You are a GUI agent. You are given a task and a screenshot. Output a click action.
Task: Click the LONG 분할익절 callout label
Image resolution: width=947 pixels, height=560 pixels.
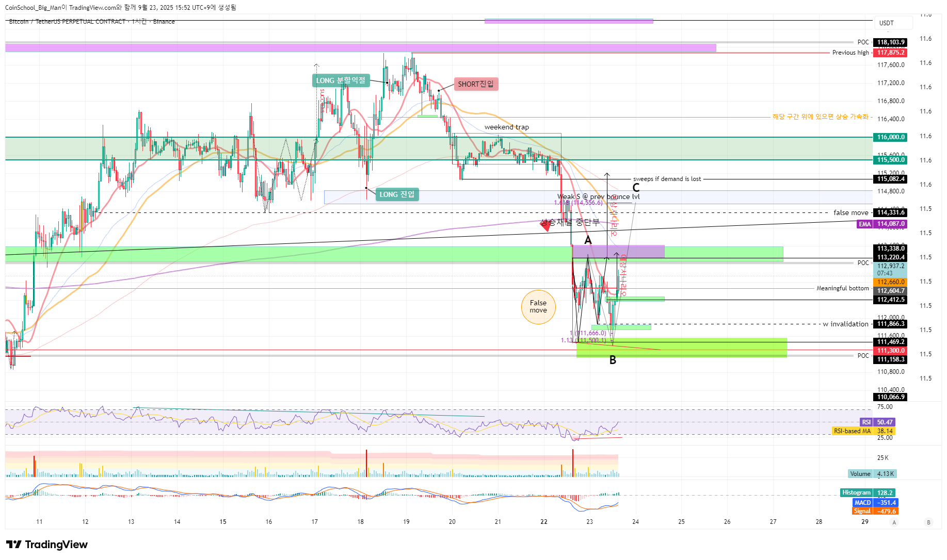[341, 80]
